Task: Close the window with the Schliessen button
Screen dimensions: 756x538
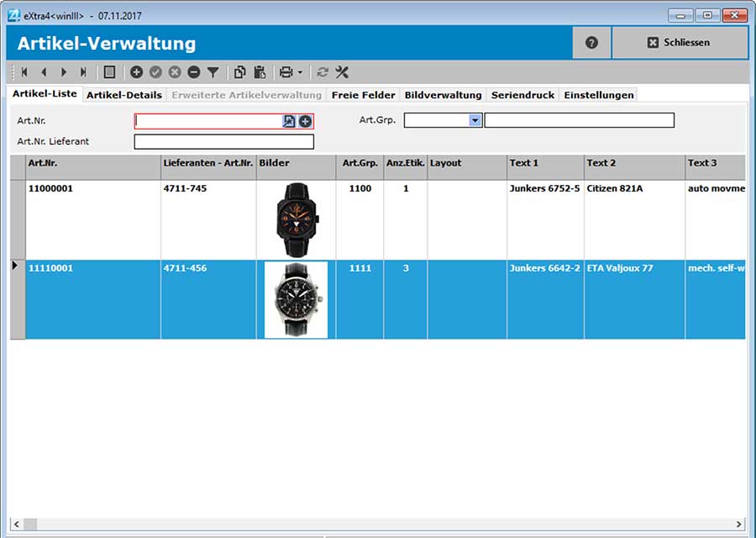Action: click(680, 43)
